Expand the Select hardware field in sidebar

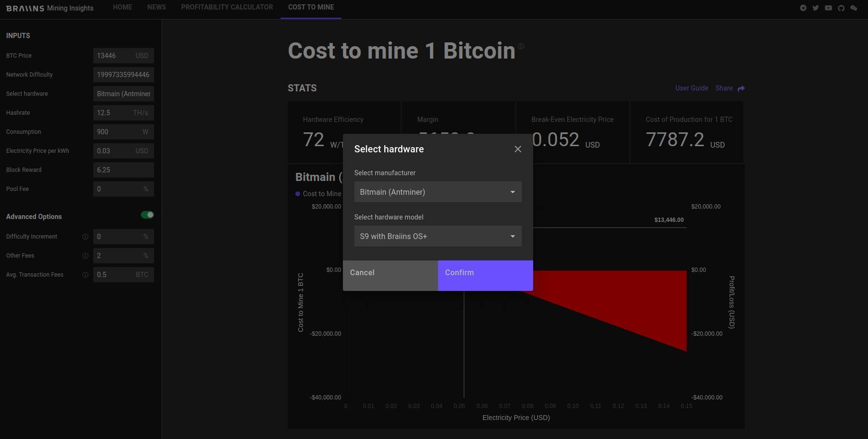click(x=123, y=94)
